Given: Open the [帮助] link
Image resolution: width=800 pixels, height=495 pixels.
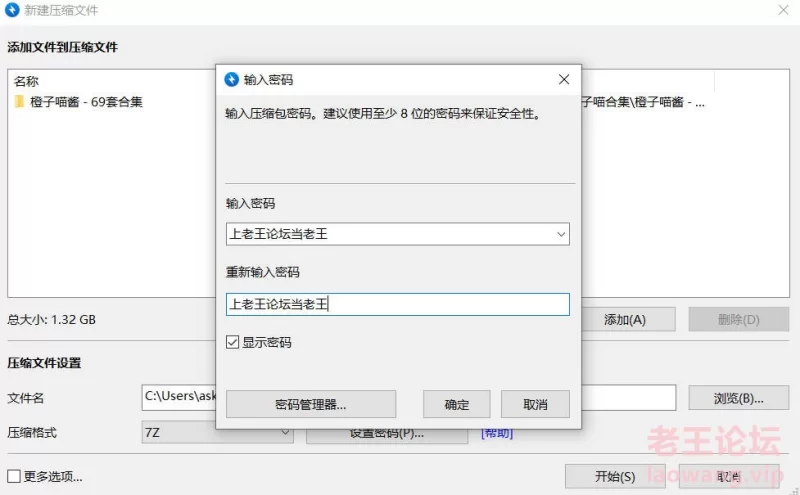Looking at the screenshot, I should tap(497, 433).
